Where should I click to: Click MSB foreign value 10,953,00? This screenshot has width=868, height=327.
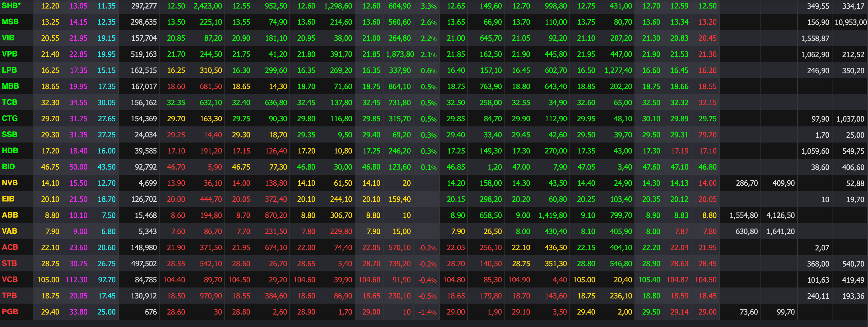(x=850, y=22)
